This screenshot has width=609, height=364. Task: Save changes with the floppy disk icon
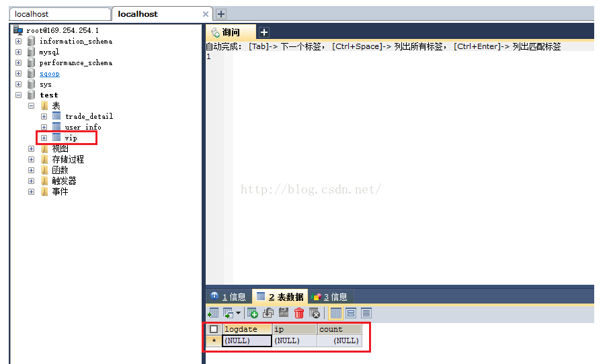click(x=284, y=313)
